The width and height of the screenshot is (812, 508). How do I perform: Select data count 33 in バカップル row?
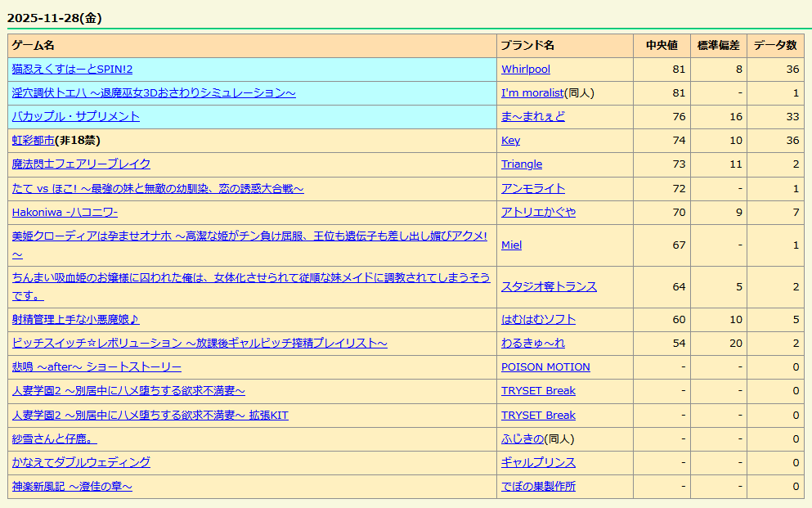[x=793, y=116]
